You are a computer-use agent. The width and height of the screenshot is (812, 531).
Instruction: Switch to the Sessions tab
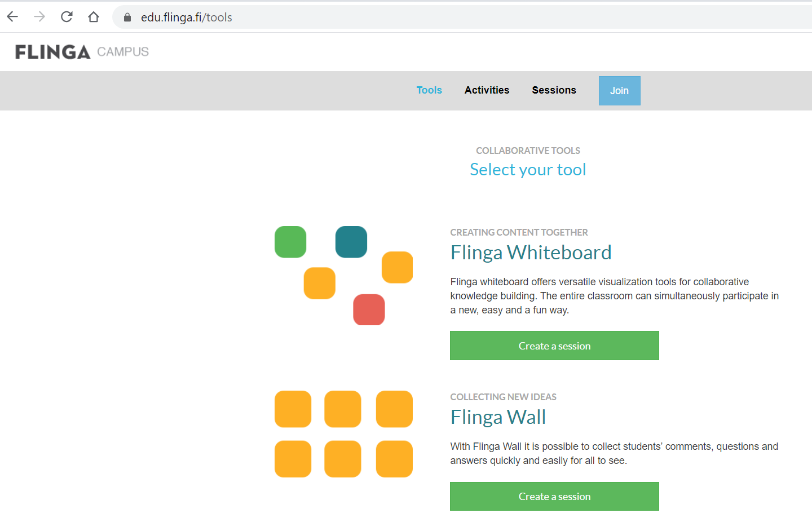coord(554,90)
